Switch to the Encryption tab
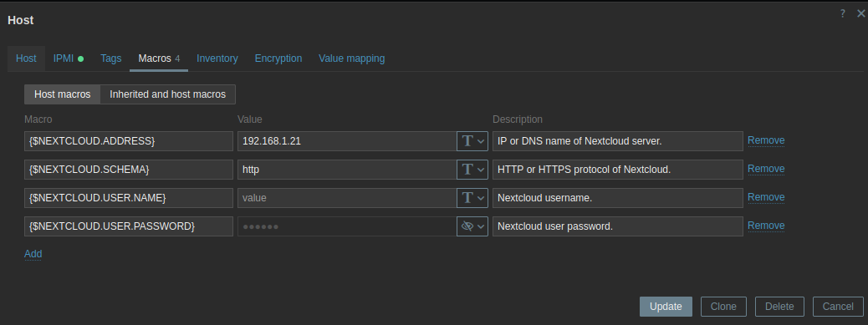This screenshot has width=868, height=325. pyautogui.click(x=278, y=58)
